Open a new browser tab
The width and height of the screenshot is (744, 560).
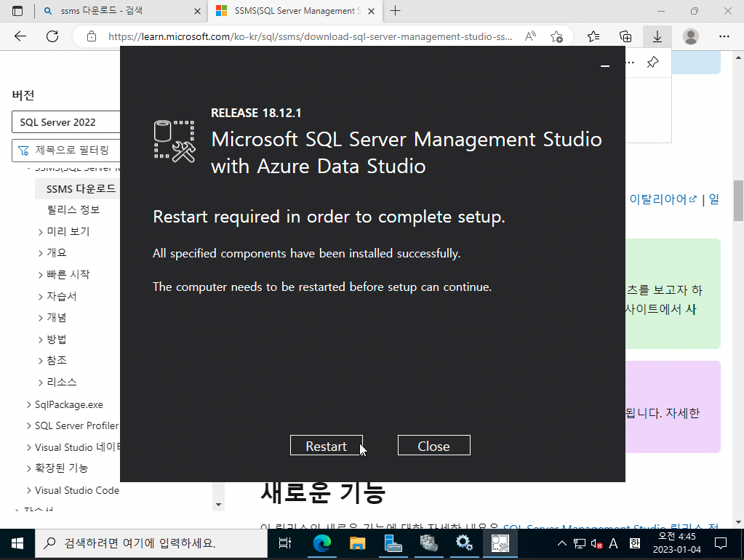pyautogui.click(x=395, y=11)
